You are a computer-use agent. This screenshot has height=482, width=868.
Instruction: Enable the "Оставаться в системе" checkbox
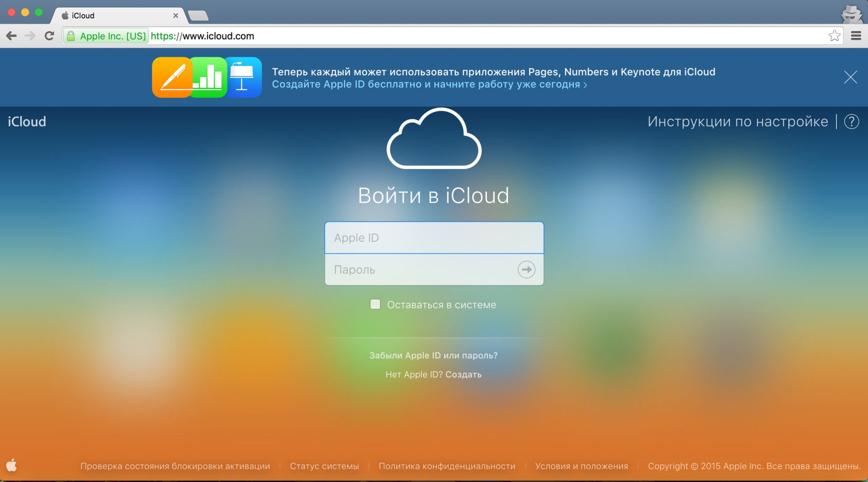375,304
